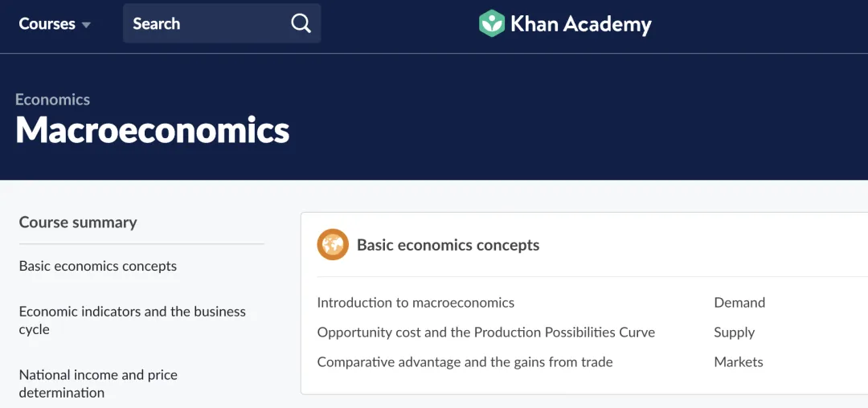Open the Courses menu
The height and width of the screenshot is (408, 868).
click(47, 24)
